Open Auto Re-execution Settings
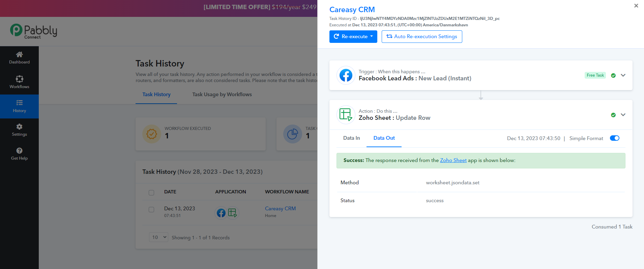644x269 pixels. point(422,36)
